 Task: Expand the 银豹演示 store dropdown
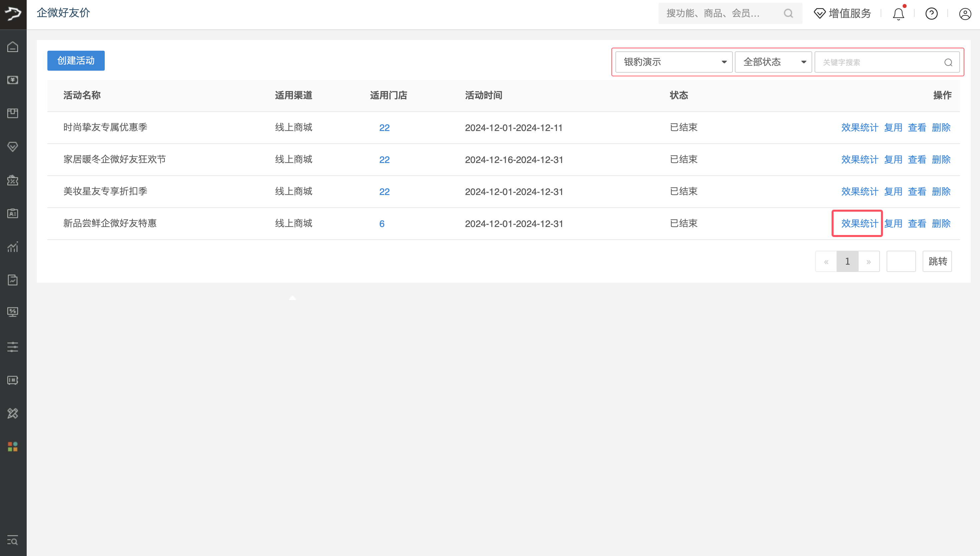click(673, 62)
